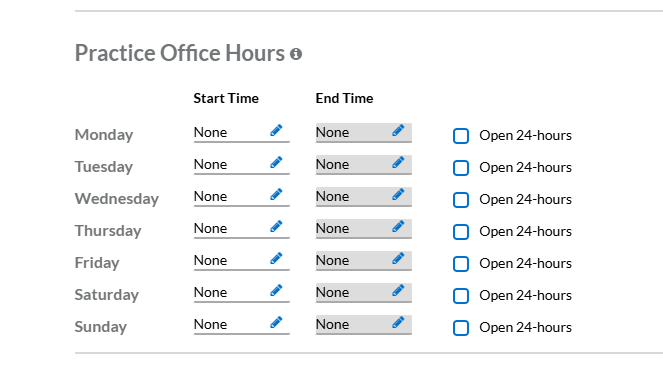Toggle Open 24-hours for Friday
The height and width of the screenshot is (367, 663).
(461, 264)
